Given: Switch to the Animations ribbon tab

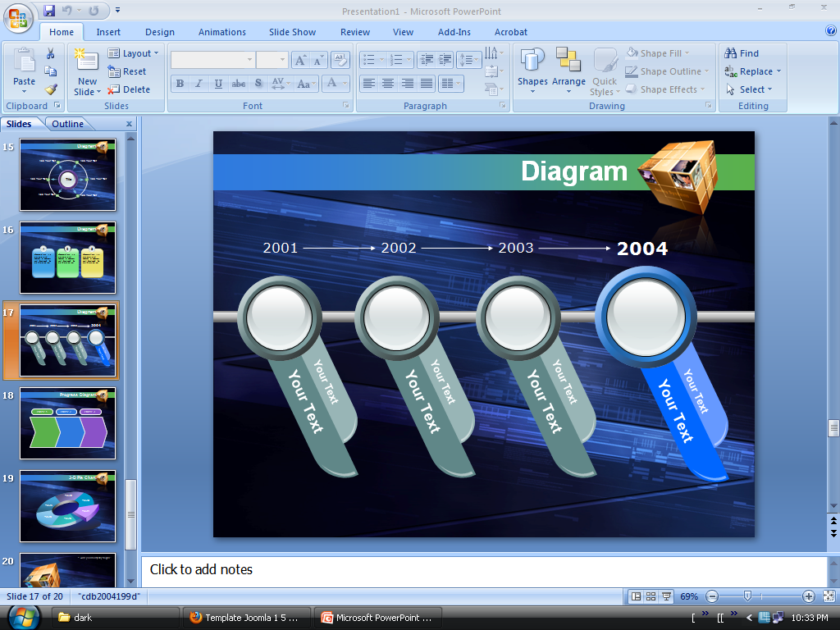Looking at the screenshot, I should 221,32.
